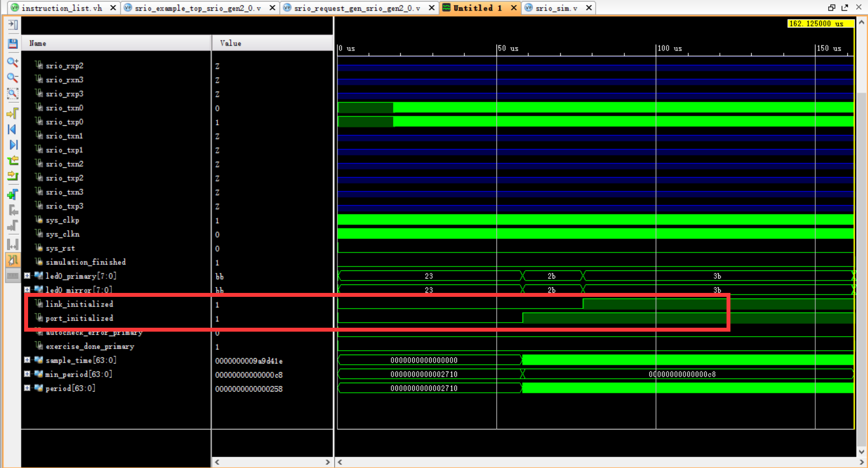Click the swap cursors icon
This screenshot has width=868, height=468.
click(x=12, y=245)
